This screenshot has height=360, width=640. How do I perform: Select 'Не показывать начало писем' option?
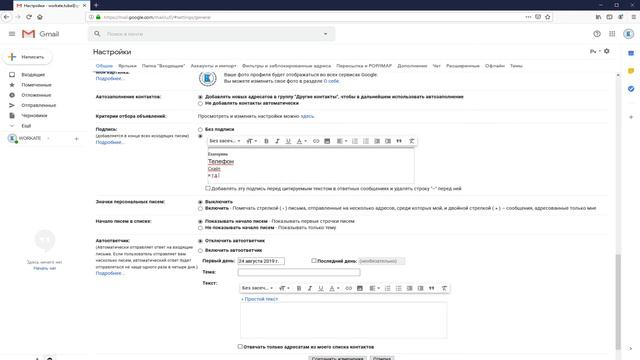click(200, 228)
